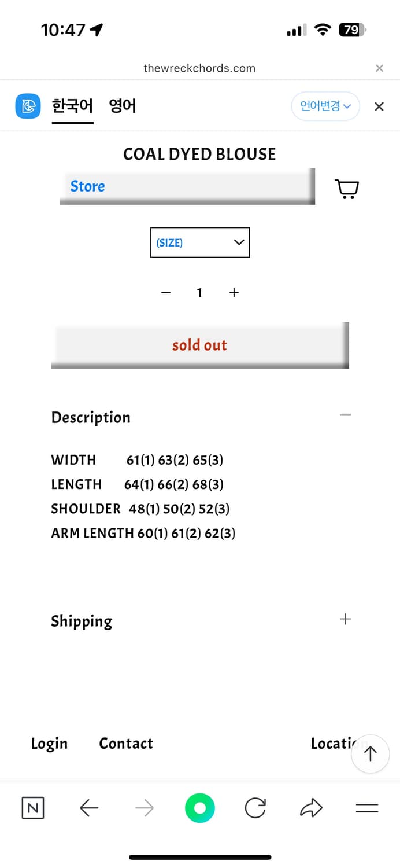
Task: Switch to the 영어 tab
Action: click(123, 106)
